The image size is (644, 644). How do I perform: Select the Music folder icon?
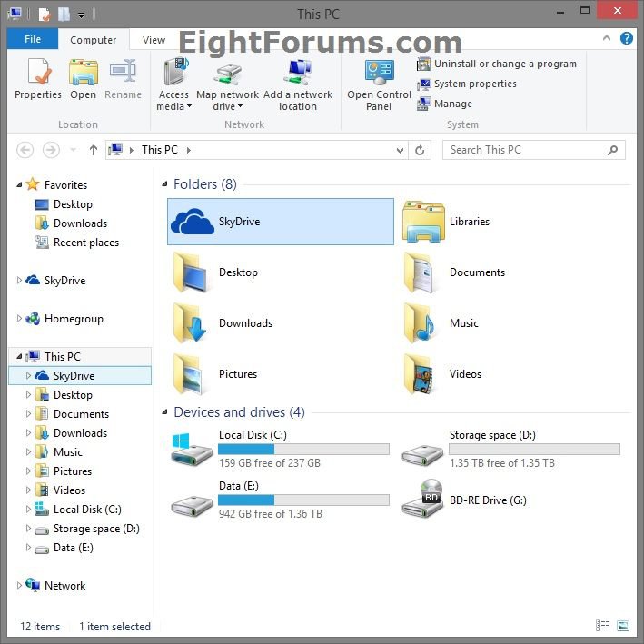click(420, 322)
